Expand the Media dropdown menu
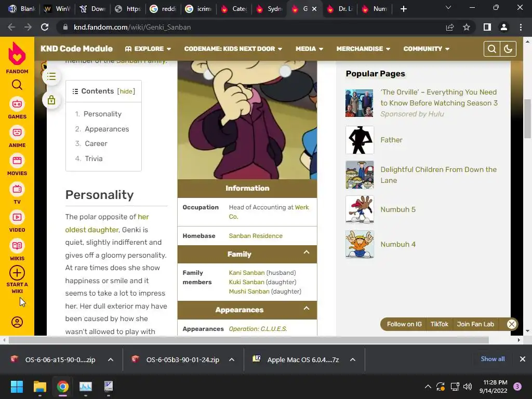The width and height of the screenshot is (532, 399). pyautogui.click(x=309, y=49)
